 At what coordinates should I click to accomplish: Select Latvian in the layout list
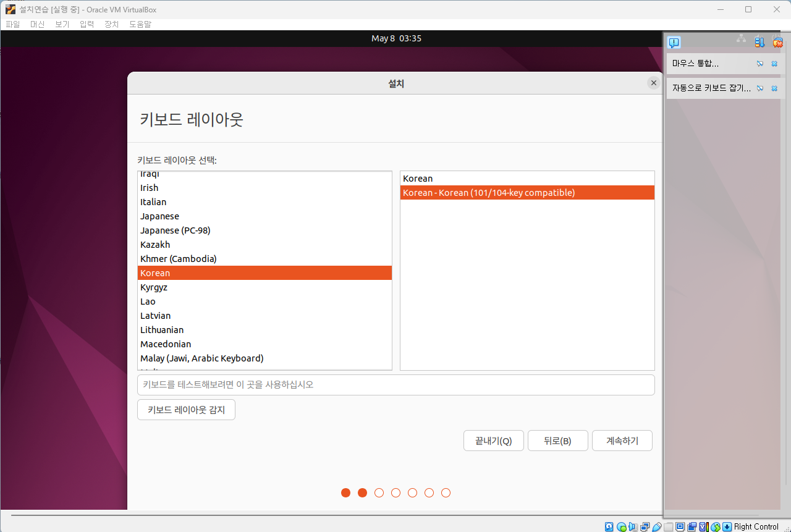(264, 316)
